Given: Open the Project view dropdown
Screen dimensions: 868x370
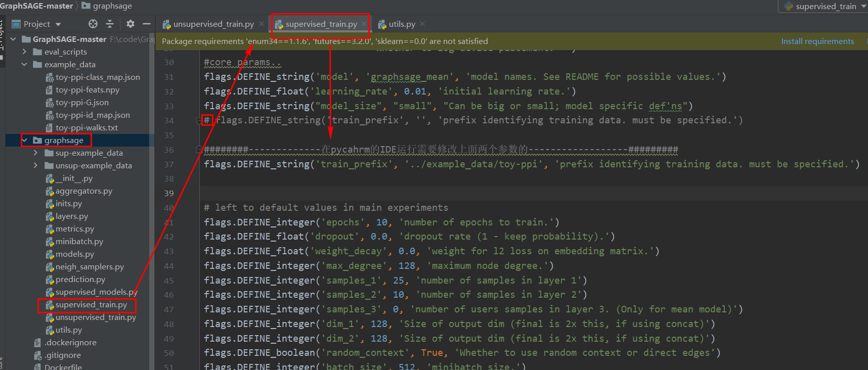Looking at the screenshot, I should pyautogui.click(x=58, y=24).
